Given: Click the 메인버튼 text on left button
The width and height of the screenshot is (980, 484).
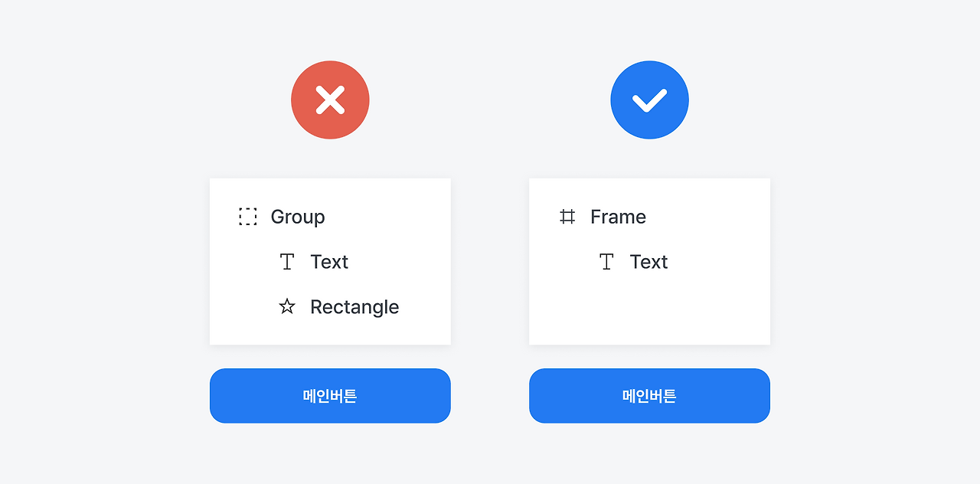Looking at the screenshot, I should [330, 396].
